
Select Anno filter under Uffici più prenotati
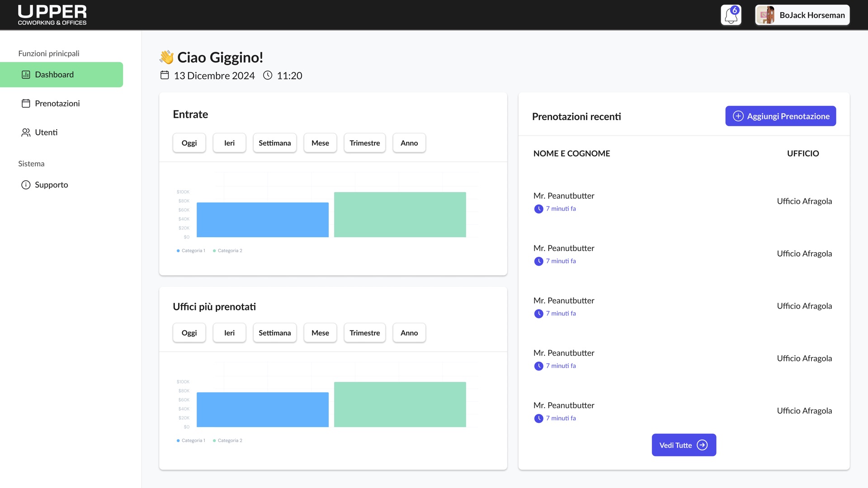(409, 333)
